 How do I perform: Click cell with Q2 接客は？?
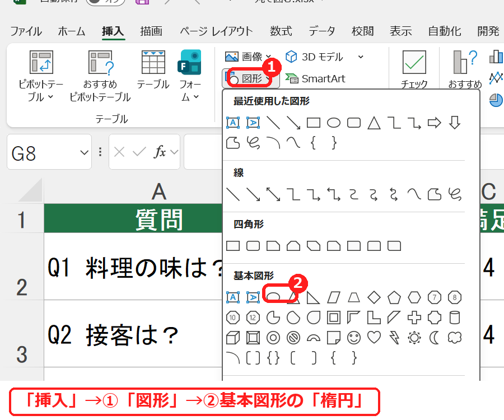pyautogui.click(x=133, y=334)
